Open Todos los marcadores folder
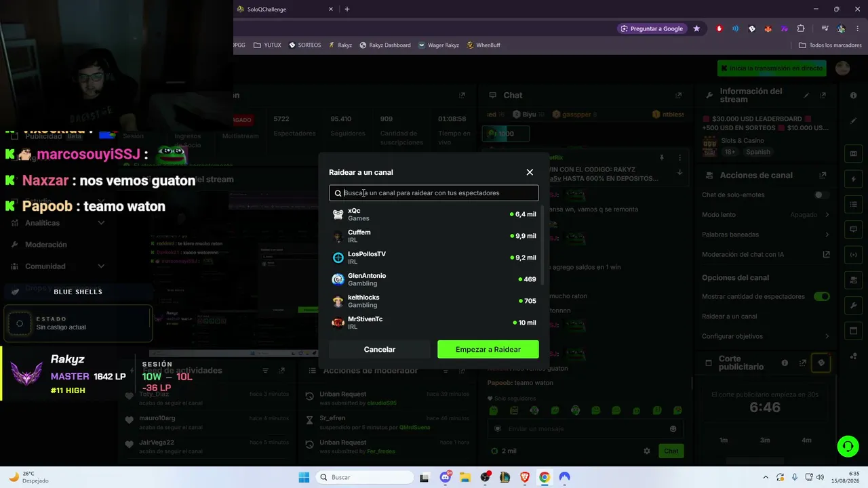The image size is (868, 488). [830, 45]
